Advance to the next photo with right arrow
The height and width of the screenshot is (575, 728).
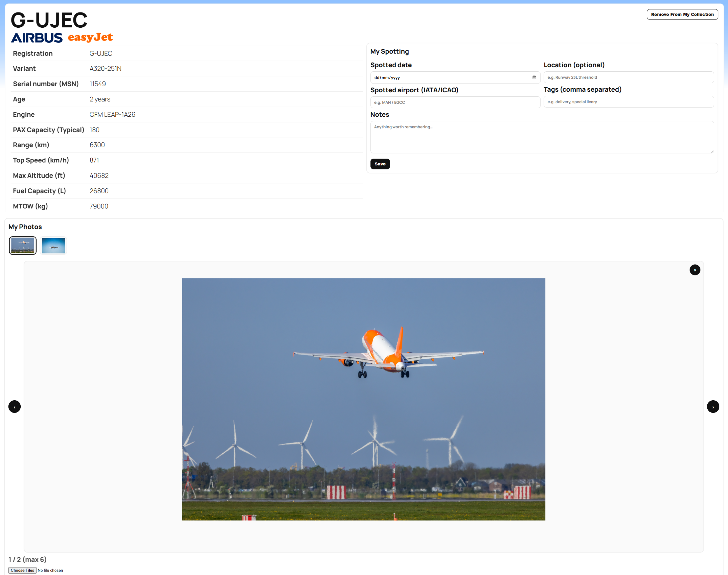[713, 406]
